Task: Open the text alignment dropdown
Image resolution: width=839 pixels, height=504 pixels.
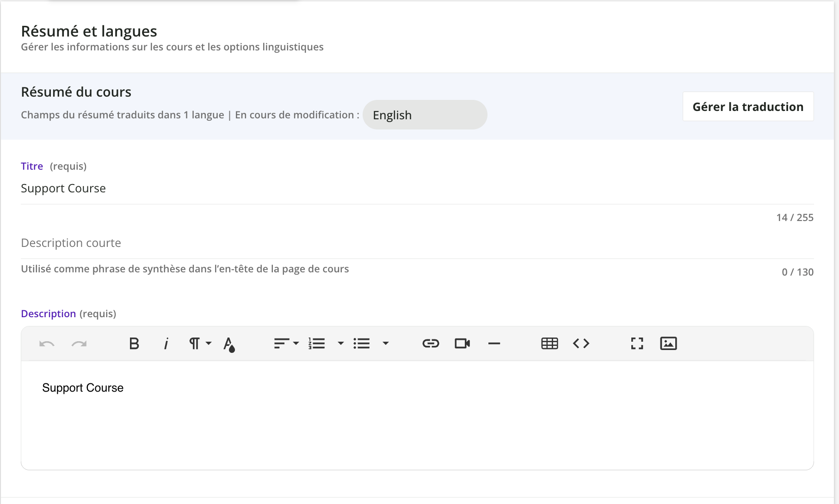Action: pyautogui.click(x=286, y=344)
